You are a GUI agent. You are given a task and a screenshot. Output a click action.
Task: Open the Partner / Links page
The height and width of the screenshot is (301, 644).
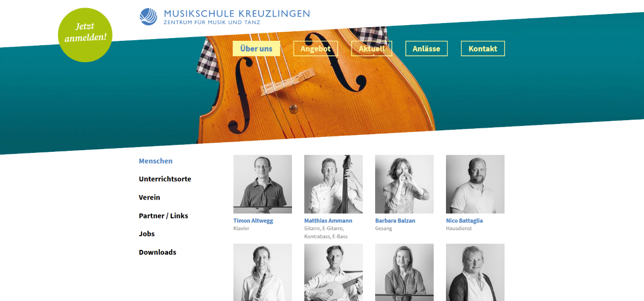coord(164,216)
